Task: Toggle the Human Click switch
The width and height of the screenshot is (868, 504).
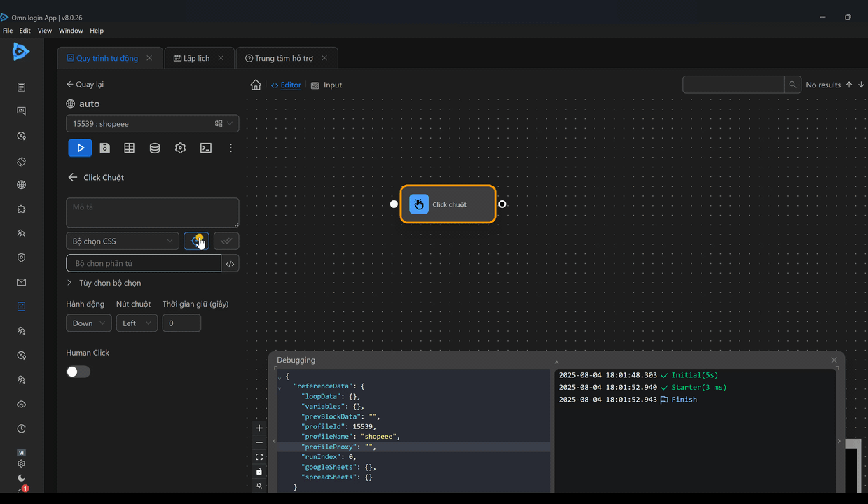Action: [x=78, y=372]
